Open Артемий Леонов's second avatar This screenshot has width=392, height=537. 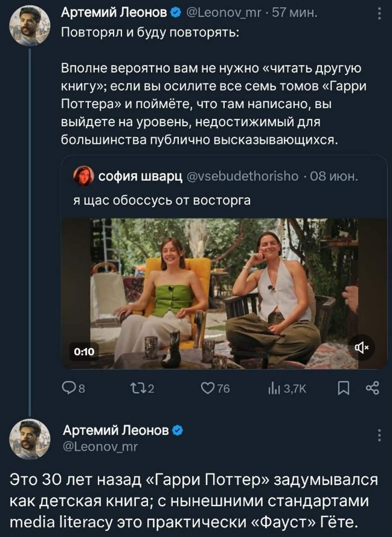click(x=30, y=439)
